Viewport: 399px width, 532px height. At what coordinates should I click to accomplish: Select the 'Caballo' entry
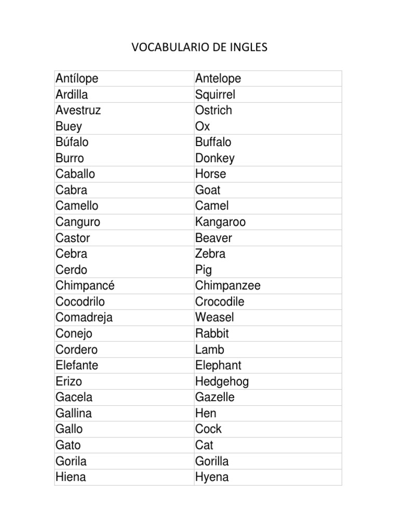pyautogui.click(x=75, y=174)
